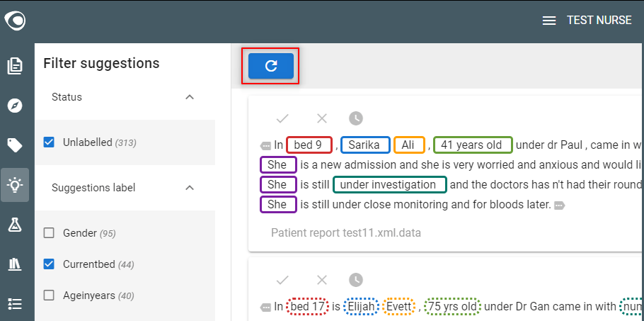Tick the Ageinyears label checkbox
The image size is (644, 321).
click(x=49, y=295)
